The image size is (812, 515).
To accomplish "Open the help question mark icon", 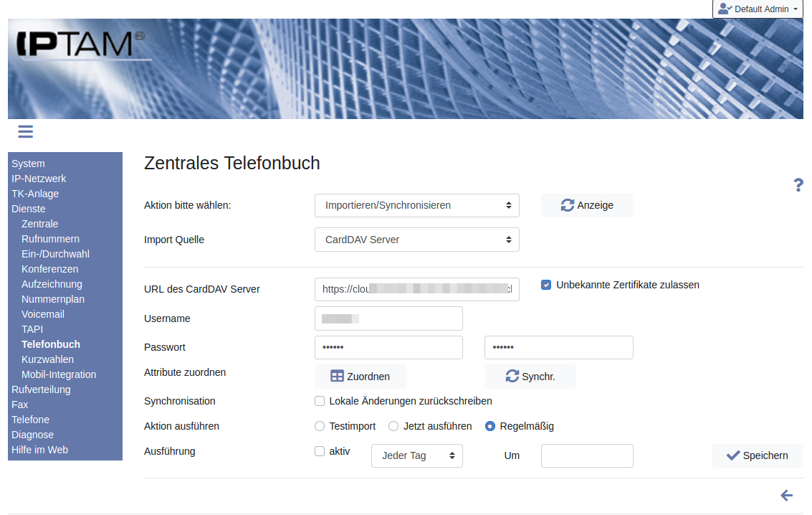I will (798, 185).
